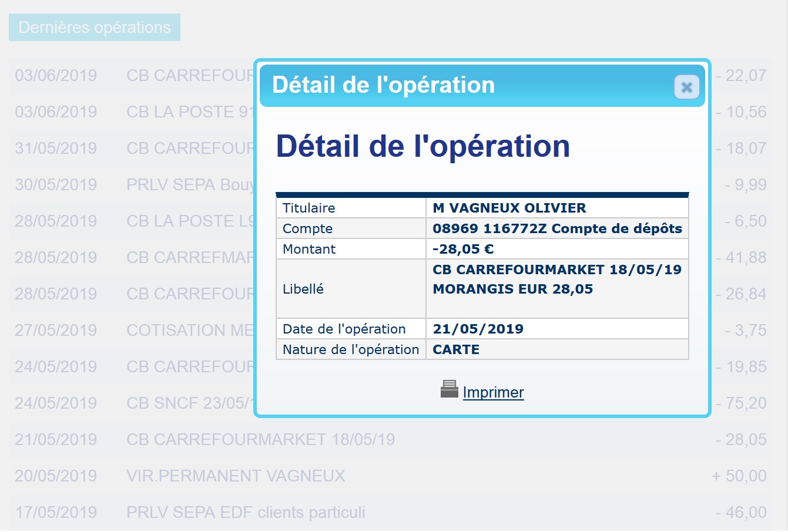
Task: Click the operation date 21/05/2019 in dialog
Action: [478, 329]
